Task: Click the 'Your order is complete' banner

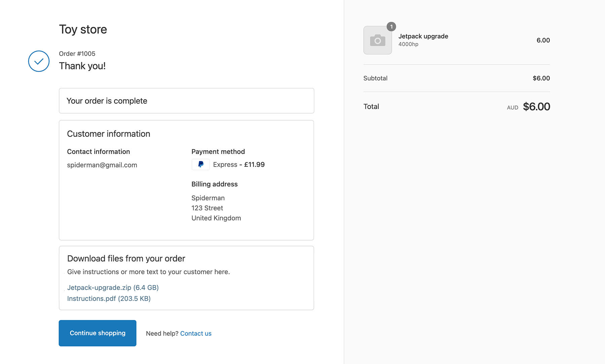Action: [x=186, y=101]
